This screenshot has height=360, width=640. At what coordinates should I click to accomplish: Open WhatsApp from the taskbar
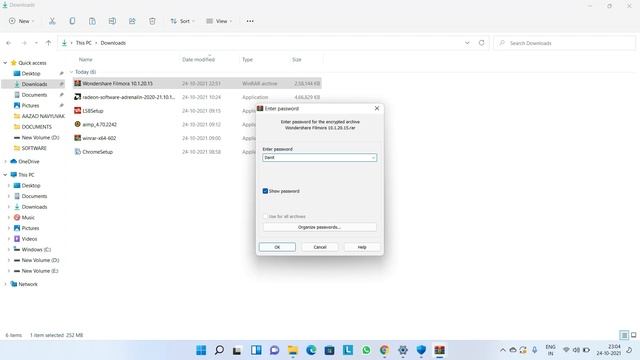tap(366, 350)
